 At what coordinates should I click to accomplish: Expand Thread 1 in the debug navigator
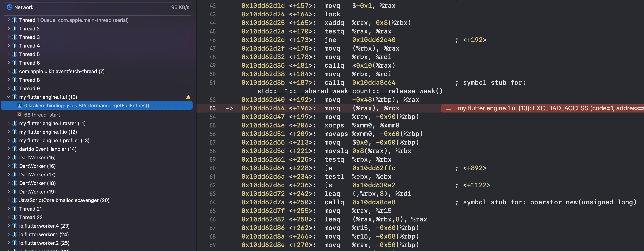(9, 20)
